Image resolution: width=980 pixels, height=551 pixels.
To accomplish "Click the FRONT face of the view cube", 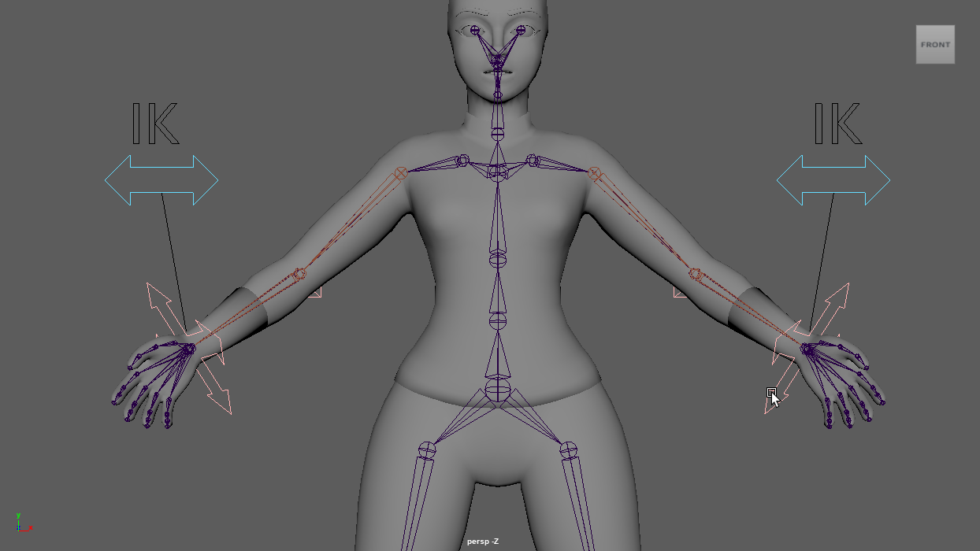I will (x=935, y=45).
